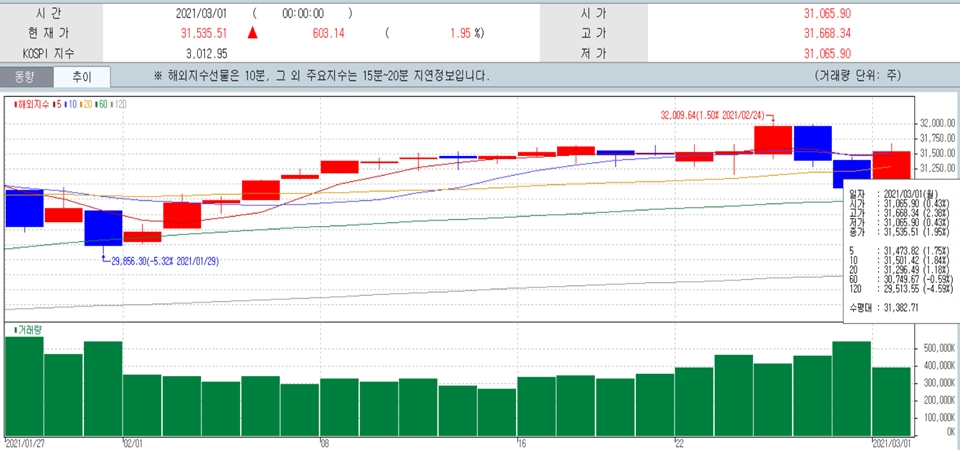
Task: Toggle the 60-day moving average legend
Action: pyautogui.click(x=102, y=104)
